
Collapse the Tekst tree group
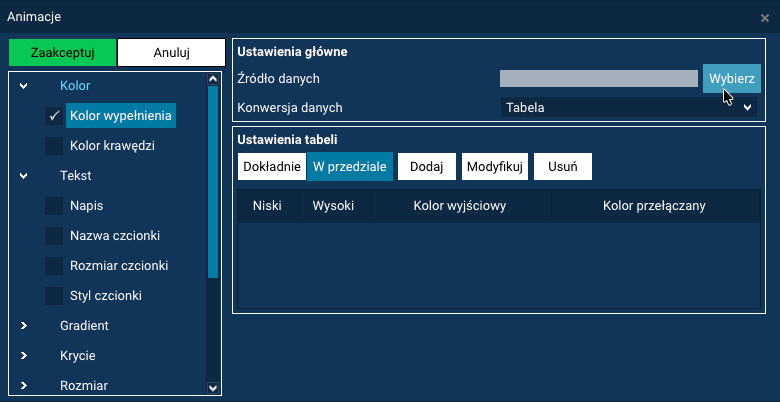coord(23,176)
